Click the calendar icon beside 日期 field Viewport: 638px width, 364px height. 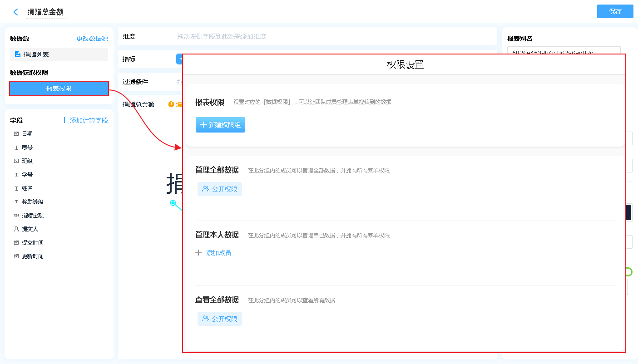click(16, 134)
